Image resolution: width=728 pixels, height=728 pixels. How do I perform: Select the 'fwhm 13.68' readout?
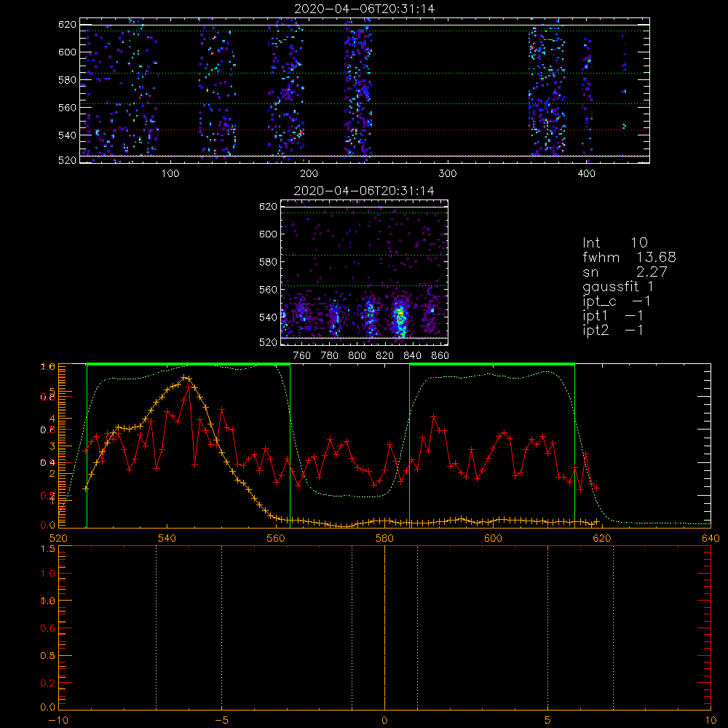[x=629, y=257]
